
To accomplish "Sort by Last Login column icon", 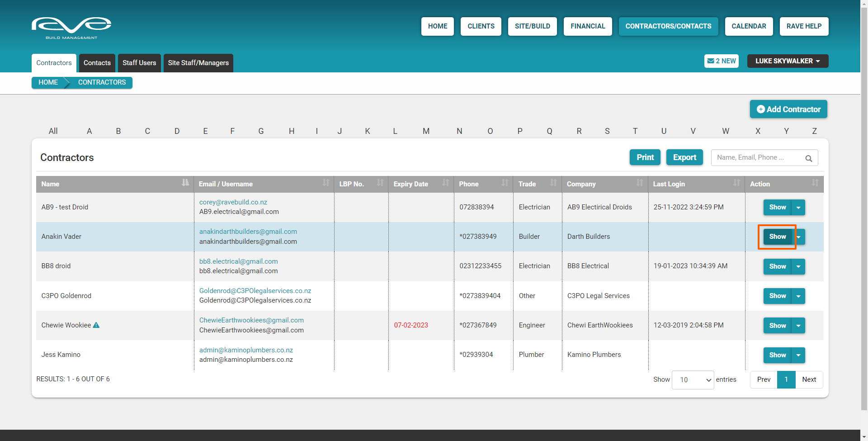I will tap(737, 183).
